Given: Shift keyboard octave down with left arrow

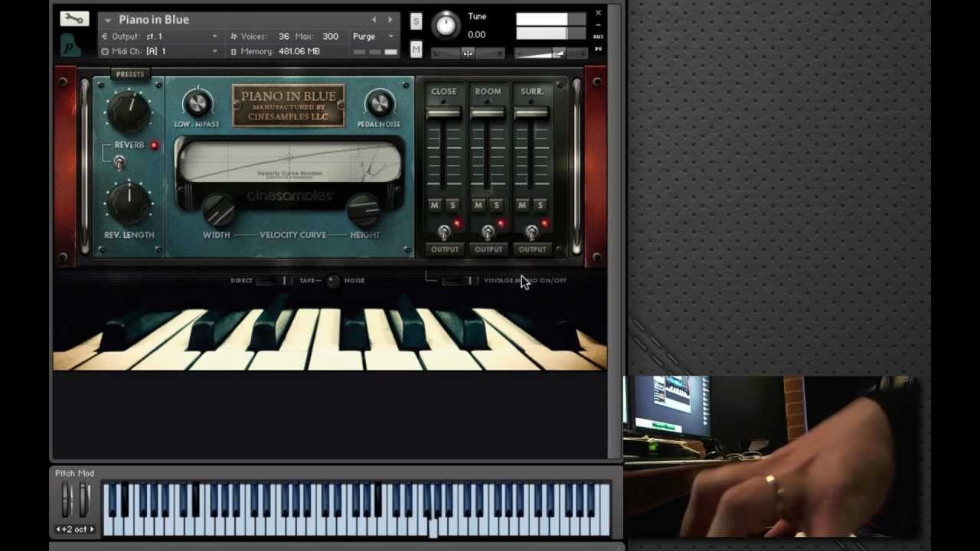Looking at the screenshot, I should click(59, 530).
